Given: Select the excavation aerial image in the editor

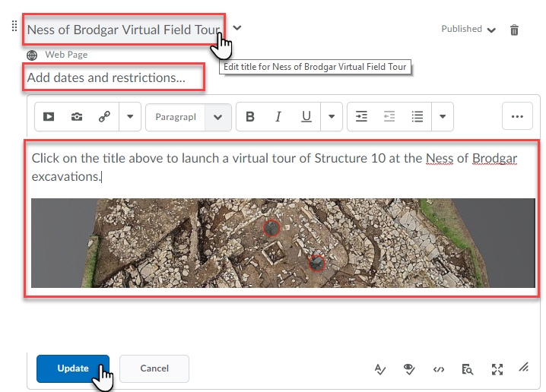Looking at the screenshot, I should pyautogui.click(x=283, y=243).
